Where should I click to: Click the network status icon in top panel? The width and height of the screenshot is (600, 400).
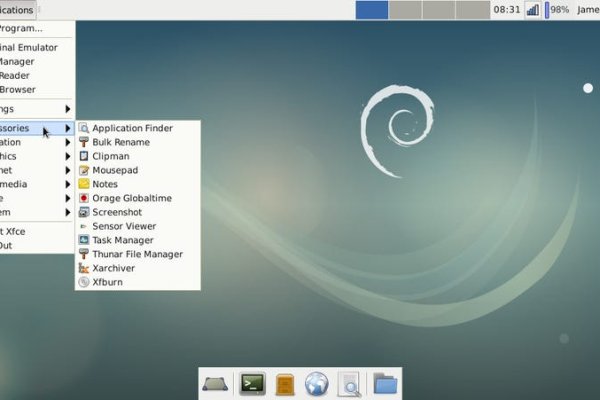pos(532,10)
